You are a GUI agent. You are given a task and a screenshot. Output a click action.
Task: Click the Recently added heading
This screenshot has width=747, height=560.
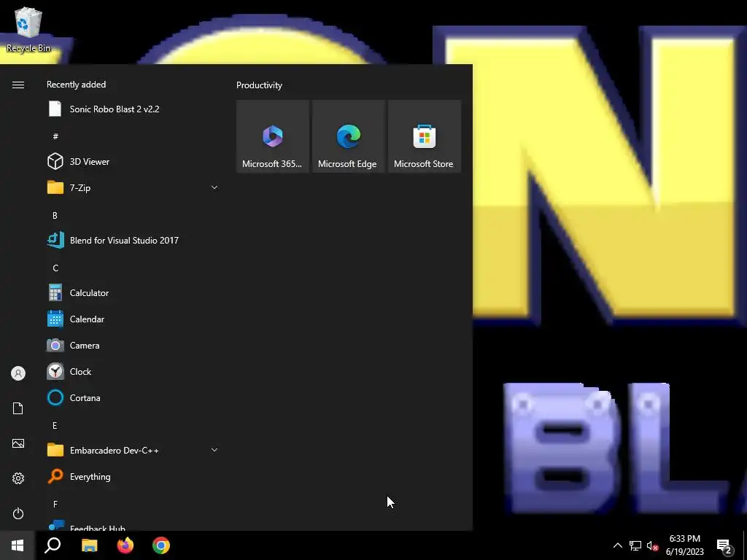tap(76, 85)
